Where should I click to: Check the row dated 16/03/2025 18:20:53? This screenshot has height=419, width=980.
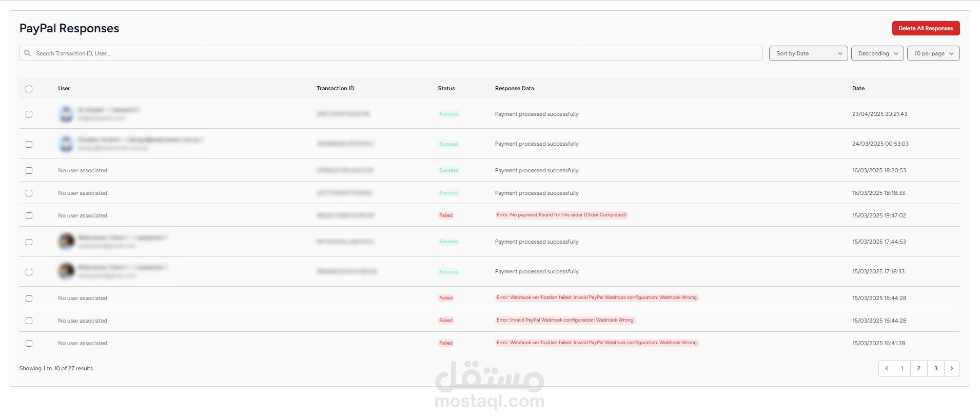29,170
